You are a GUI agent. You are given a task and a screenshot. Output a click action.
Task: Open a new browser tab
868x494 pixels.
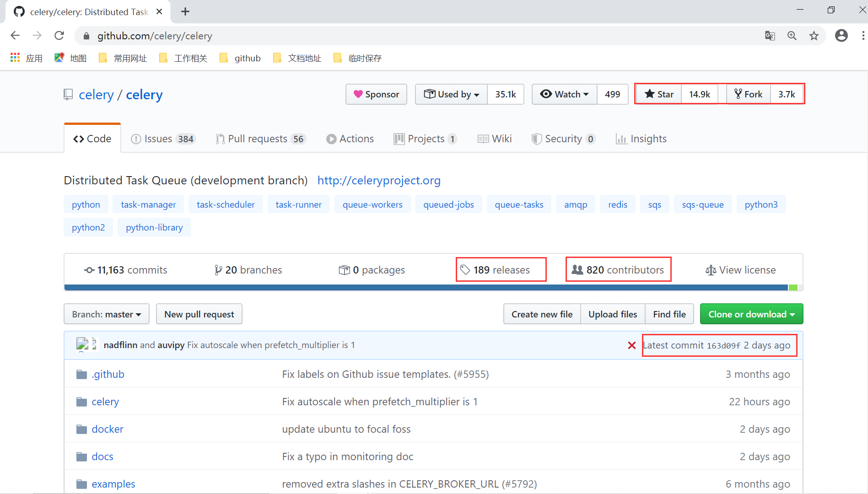click(185, 12)
